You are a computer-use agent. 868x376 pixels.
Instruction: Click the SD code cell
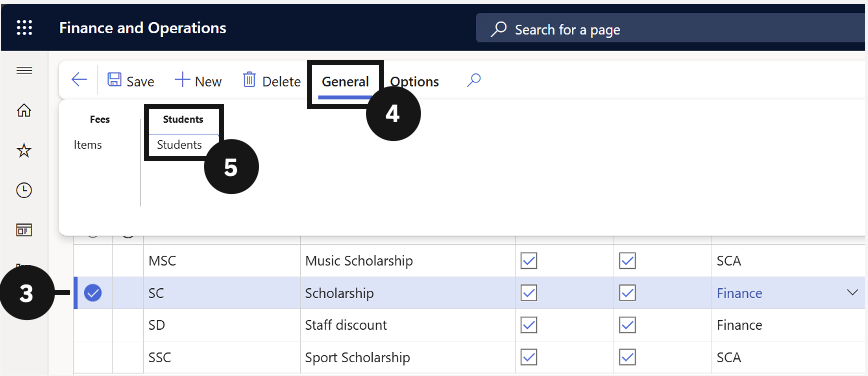pos(222,325)
